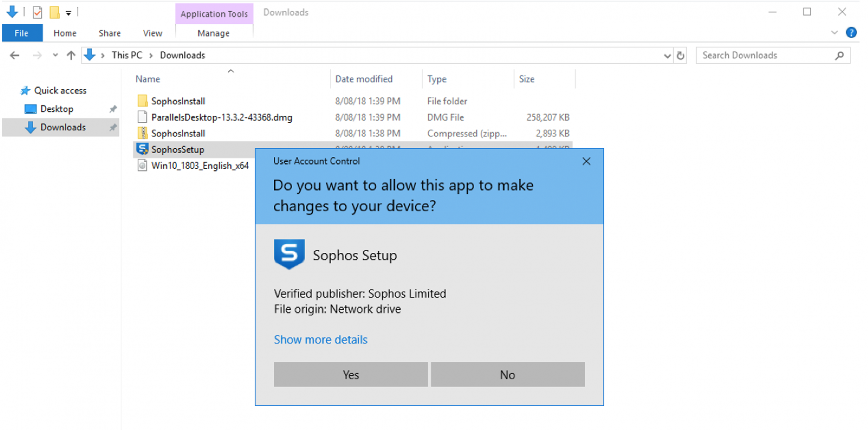This screenshot has width=868, height=430.
Task: Click the Win10_1803_English_x64 disc icon
Action: click(142, 166)
